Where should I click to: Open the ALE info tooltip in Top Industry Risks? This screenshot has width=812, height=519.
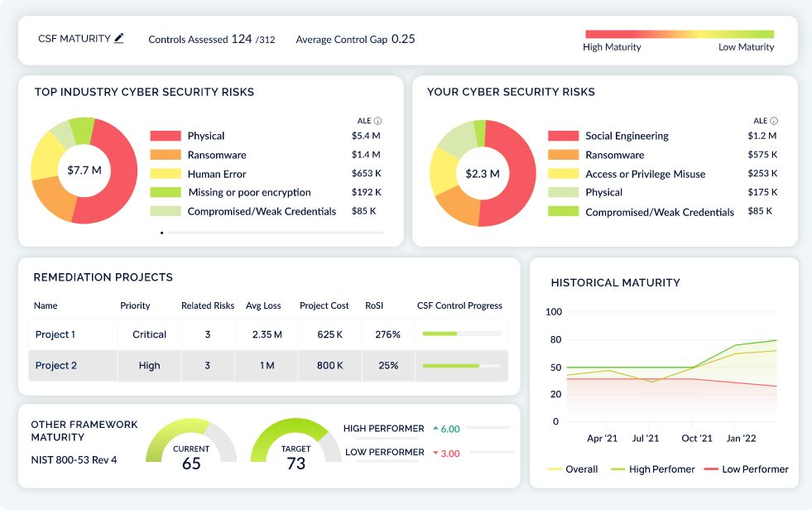click(x=379, y=118)
